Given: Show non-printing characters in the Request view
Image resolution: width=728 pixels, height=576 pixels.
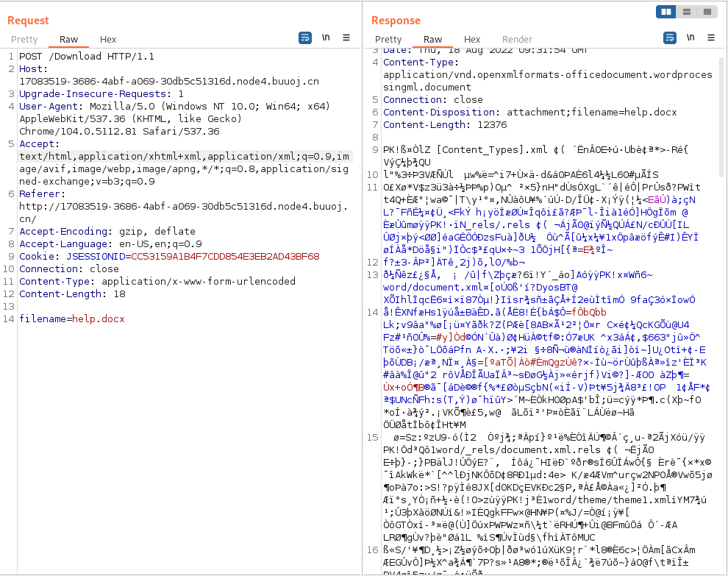Looking at the screenshot, I should coord(326,38).
